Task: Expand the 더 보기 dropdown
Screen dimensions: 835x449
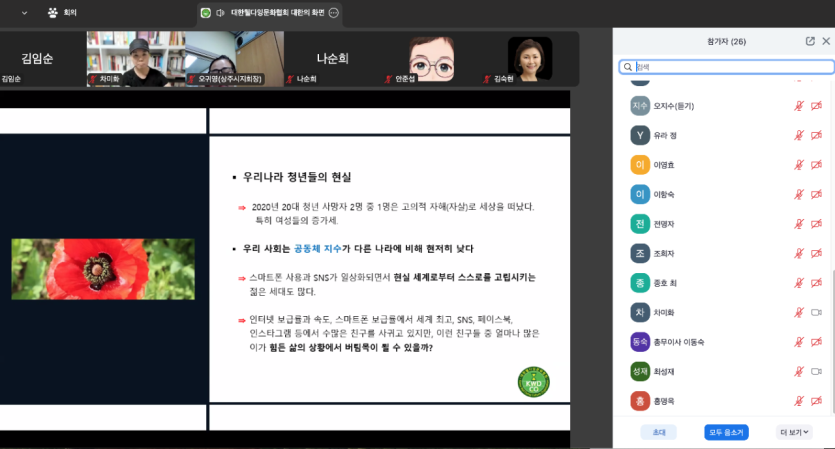Action: (x=794, y=432)
